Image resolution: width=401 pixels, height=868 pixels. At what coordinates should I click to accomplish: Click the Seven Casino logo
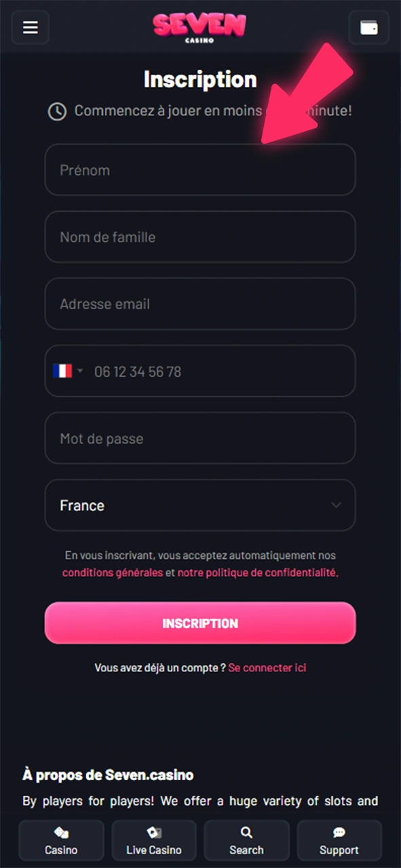199,27
